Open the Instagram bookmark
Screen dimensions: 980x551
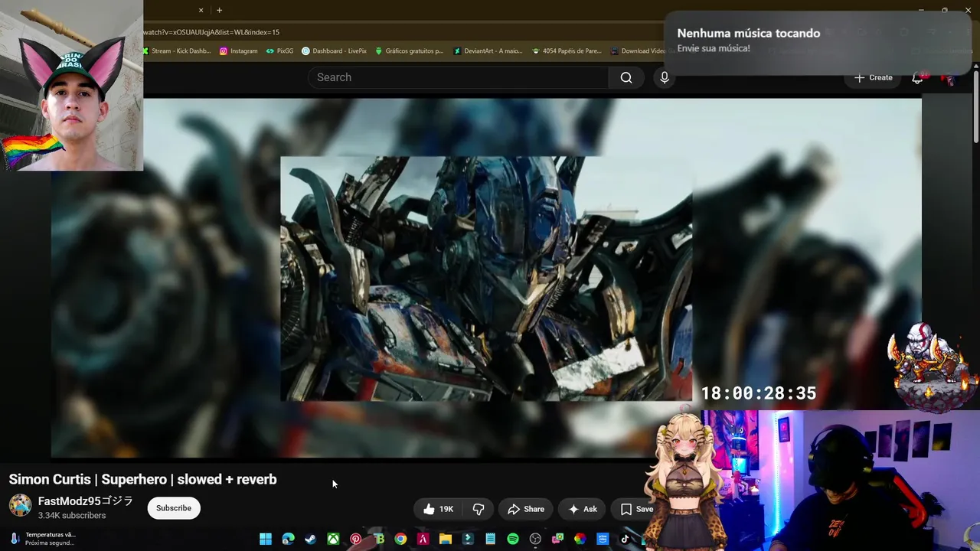click(238, 51)
